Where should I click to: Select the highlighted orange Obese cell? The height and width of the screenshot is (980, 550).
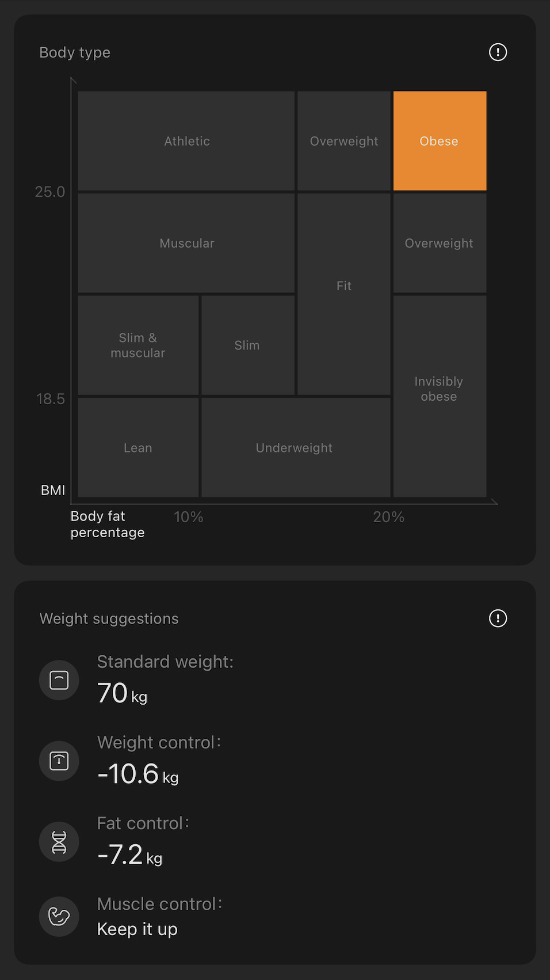pos(440,141)
